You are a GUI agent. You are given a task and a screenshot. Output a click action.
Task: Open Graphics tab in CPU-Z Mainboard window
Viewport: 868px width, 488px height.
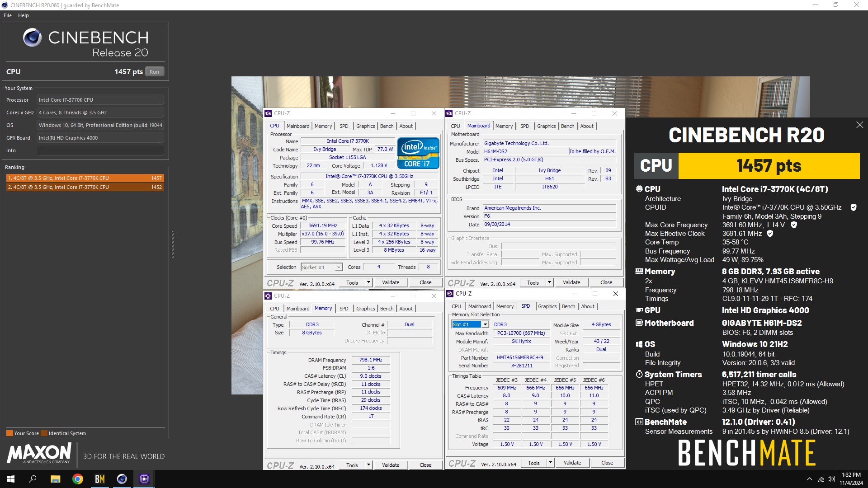[x=546, y=126]
